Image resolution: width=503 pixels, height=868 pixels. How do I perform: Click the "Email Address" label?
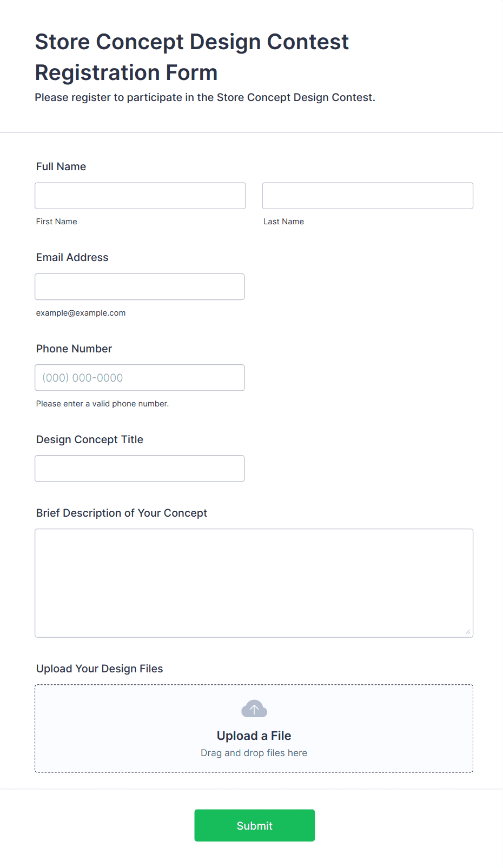(x=72, y=257)
